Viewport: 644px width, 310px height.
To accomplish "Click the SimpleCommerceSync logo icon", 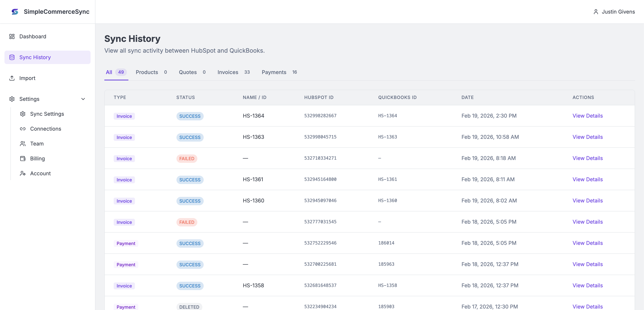I will [x=15, y=12].
